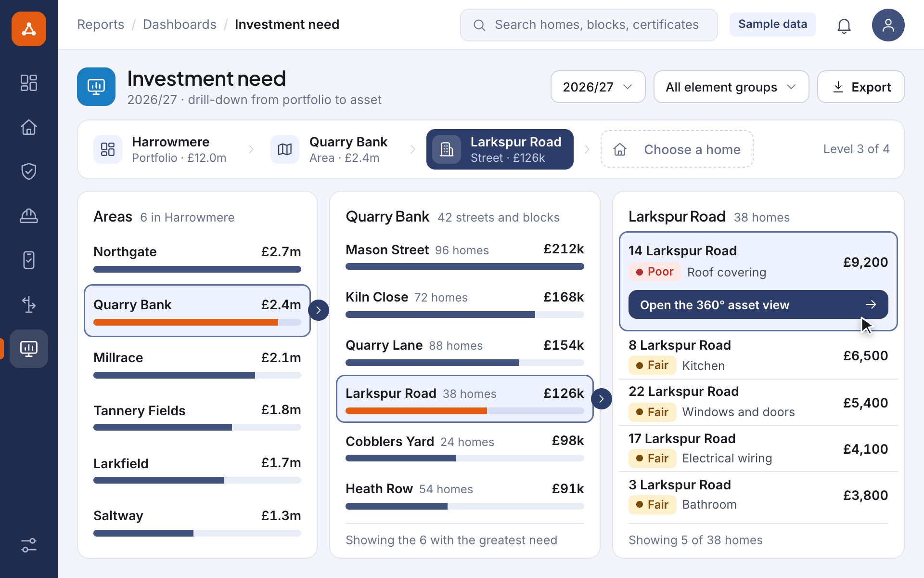Click the orange app logo icon
Screen dimensions: 924x578
click(29, 29)
